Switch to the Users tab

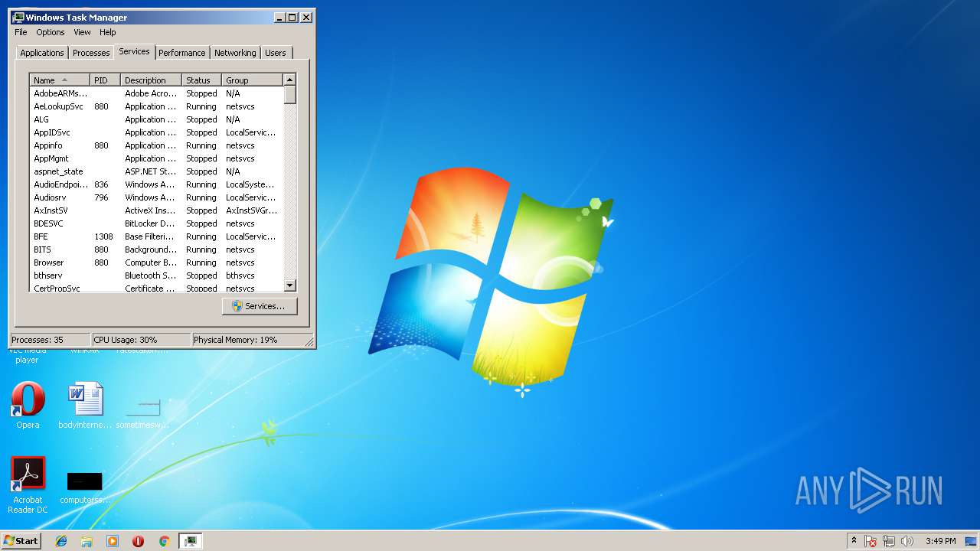[x=276, y=53]
